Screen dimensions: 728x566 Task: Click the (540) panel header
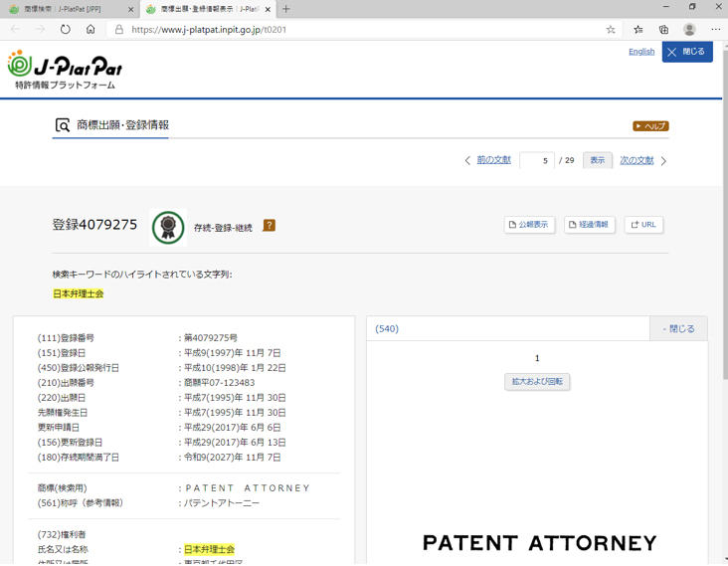pos(508,328)
